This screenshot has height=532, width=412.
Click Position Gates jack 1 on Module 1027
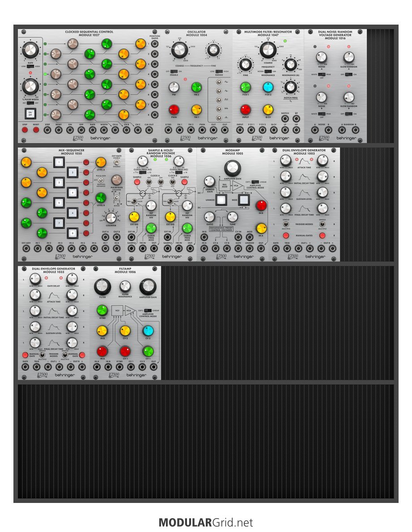(154, 44)
